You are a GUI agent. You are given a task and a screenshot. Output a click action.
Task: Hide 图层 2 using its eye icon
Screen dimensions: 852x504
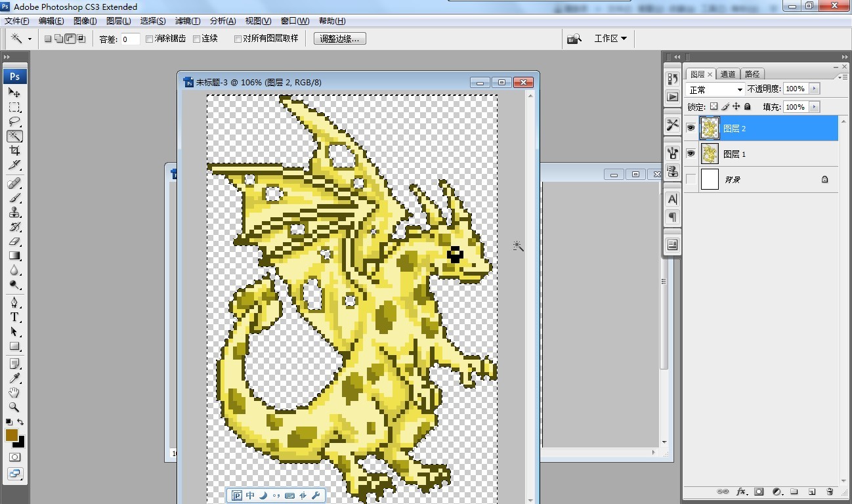coord(691,128)
